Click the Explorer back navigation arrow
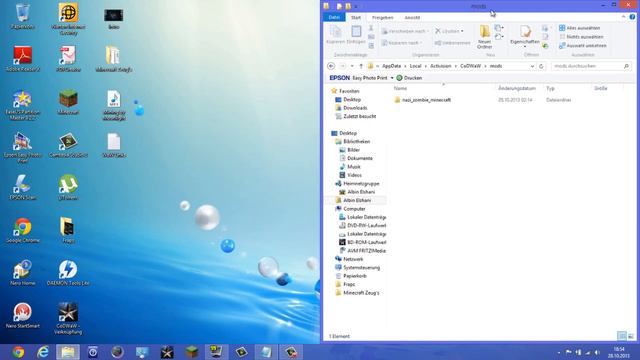The image size is (640, 360). tap(331, 66)
